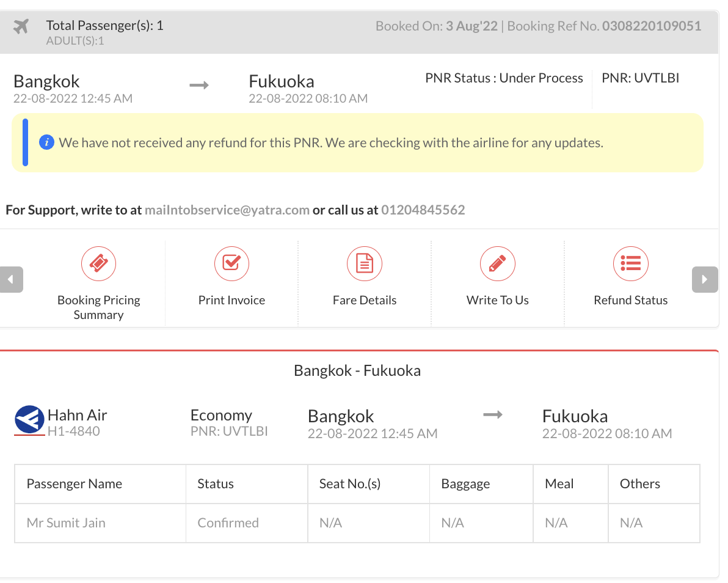Click the Hahn Air airline name

pyautogui.click(x=77, y=415)
